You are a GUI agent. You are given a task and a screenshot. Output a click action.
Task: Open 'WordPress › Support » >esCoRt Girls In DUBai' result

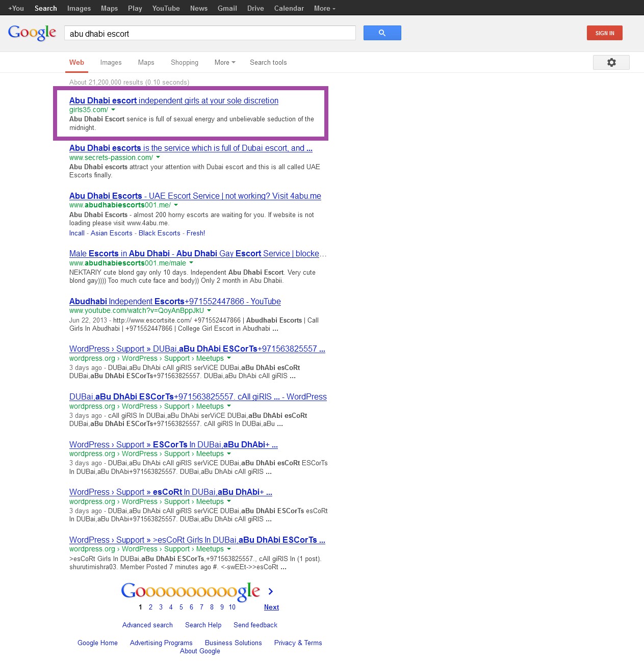[197, 540]
